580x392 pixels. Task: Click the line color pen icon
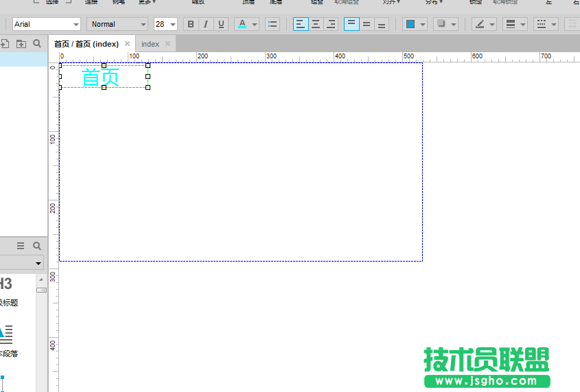pyautogui.click(x=480, y=25)
